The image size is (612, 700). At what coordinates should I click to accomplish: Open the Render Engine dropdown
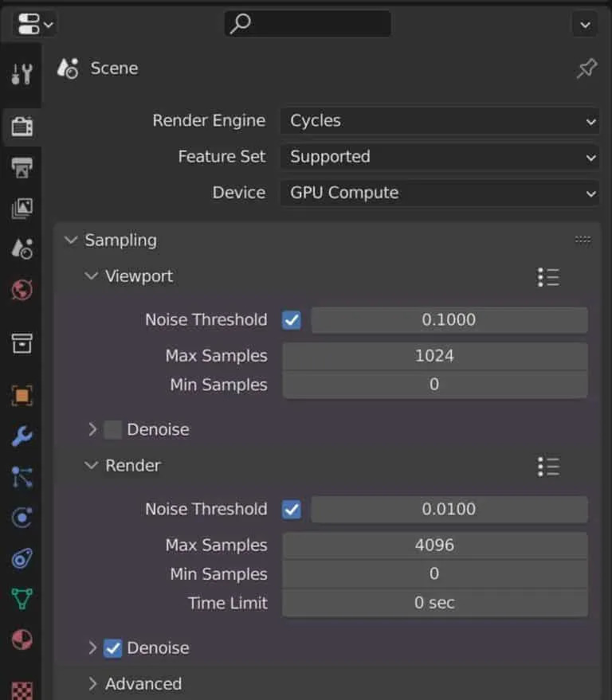439,121
